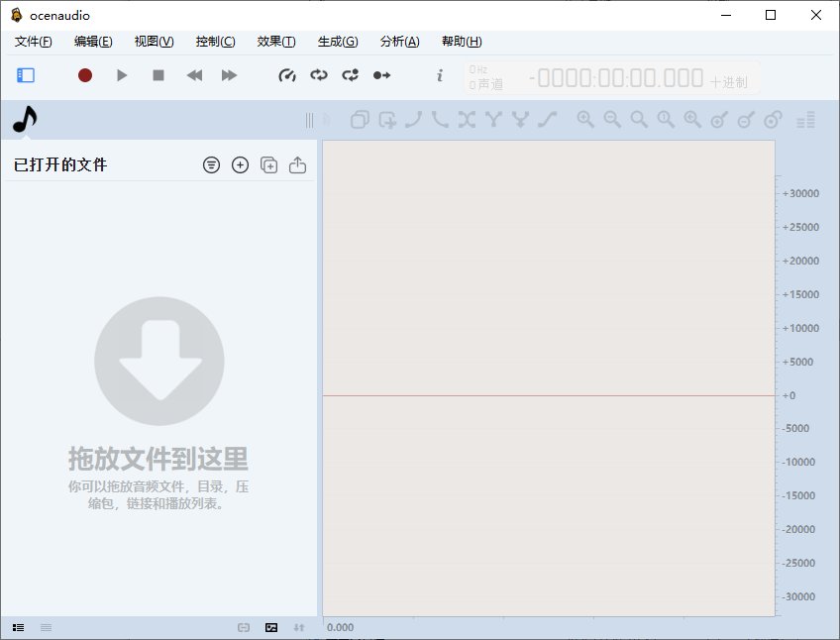The height and width of the screenshot is (640, 840).
Task: Click the paste-to-new square plus icon
Action: [x=387, y=120]
